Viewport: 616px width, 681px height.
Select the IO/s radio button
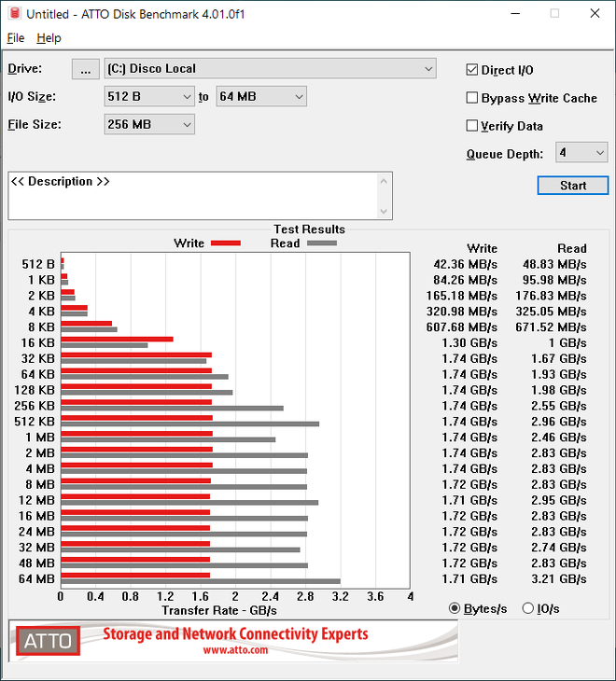[x=528, y=608]
